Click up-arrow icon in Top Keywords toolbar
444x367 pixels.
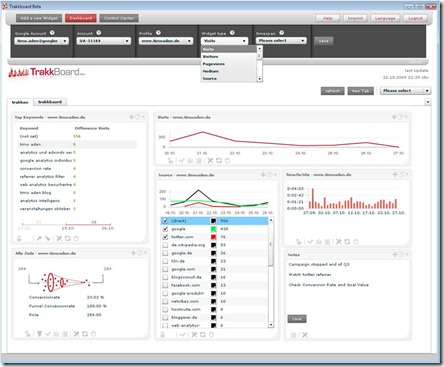click(39, 238)
